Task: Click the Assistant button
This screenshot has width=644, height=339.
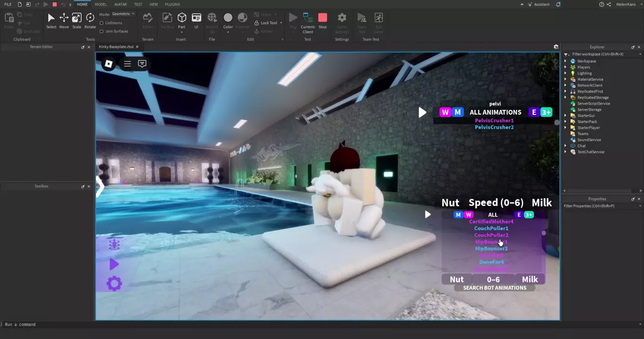Action: click(538, 4)
